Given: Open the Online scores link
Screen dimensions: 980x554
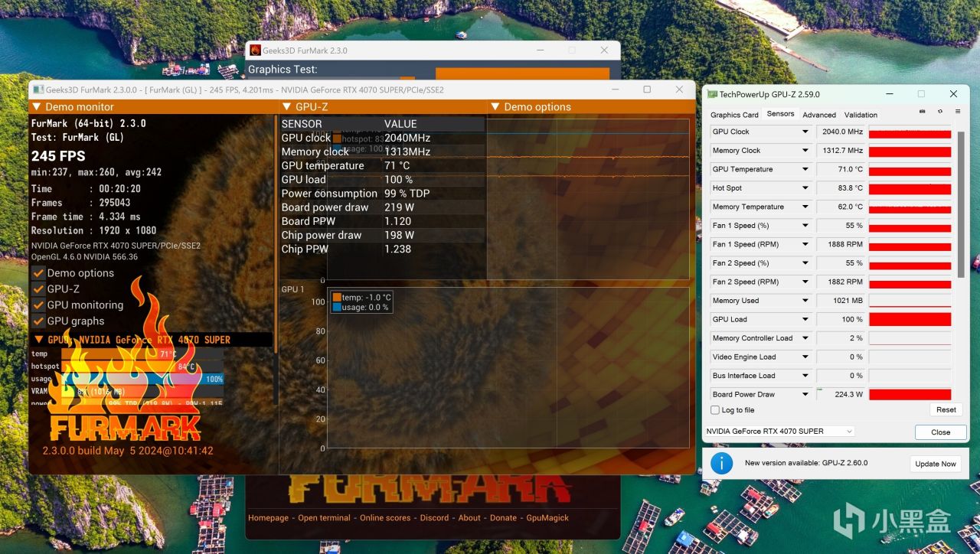Looking at the screenshot, I should 385,518.
